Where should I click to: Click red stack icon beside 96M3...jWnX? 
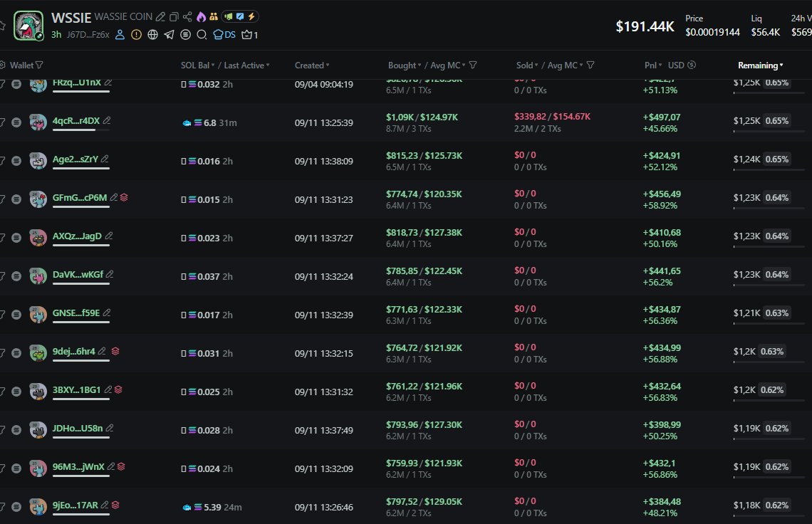pyautogui.click(x=121, y=466)
